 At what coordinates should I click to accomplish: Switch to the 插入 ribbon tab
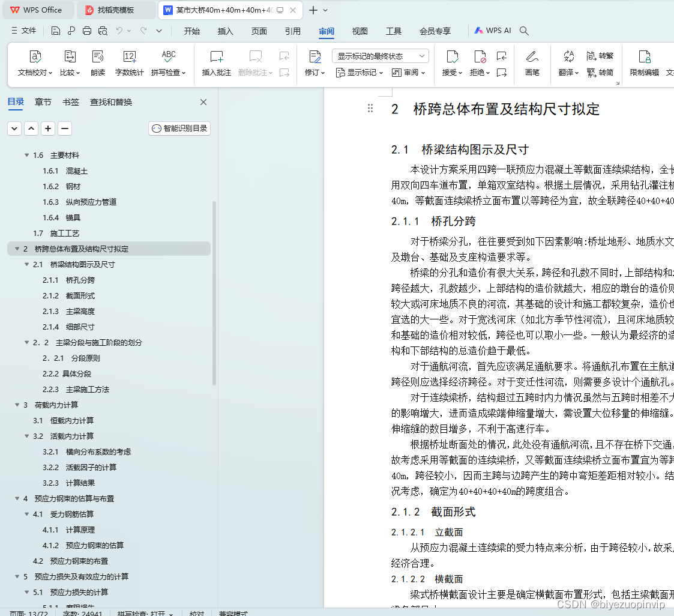(225, 31)
